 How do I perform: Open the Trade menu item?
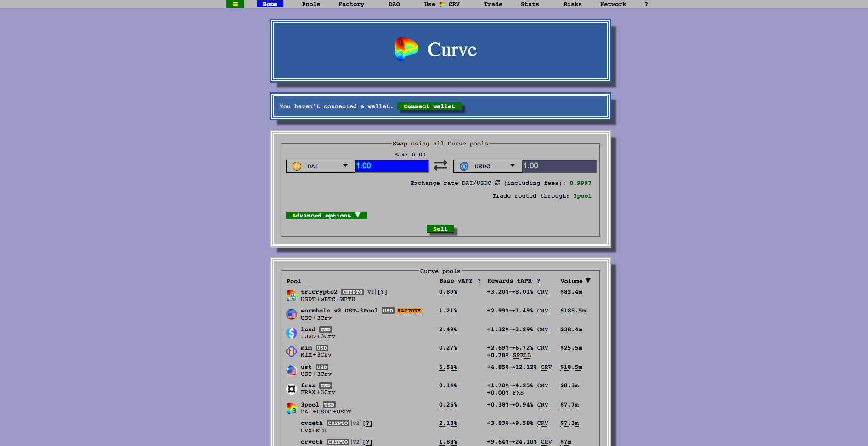click(x=493, y=4)
